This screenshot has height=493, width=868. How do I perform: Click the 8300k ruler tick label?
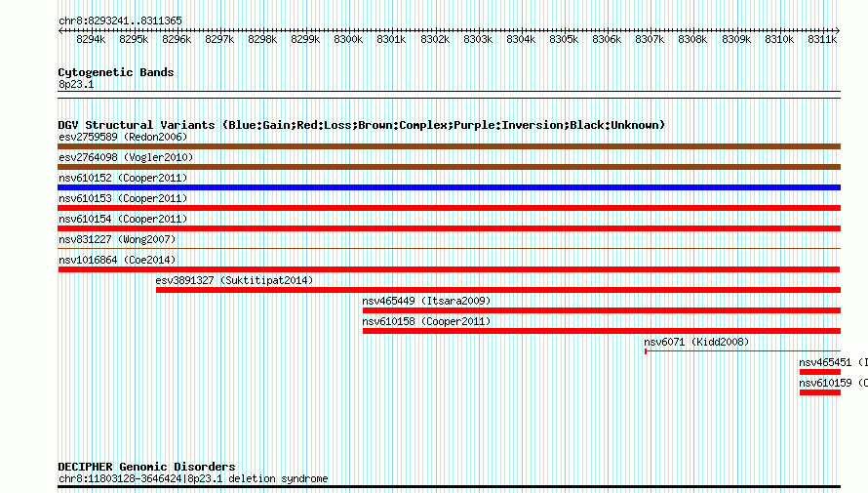point(348,39)
